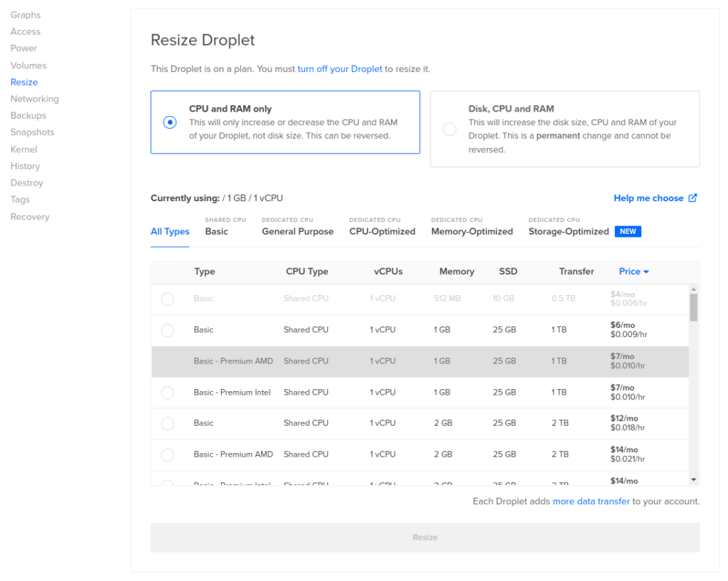Click the turn off your Droplet link

point(340,69)
